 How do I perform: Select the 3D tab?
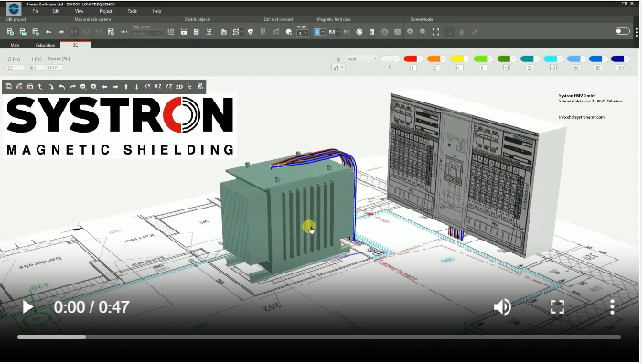(x=75, y=45)
